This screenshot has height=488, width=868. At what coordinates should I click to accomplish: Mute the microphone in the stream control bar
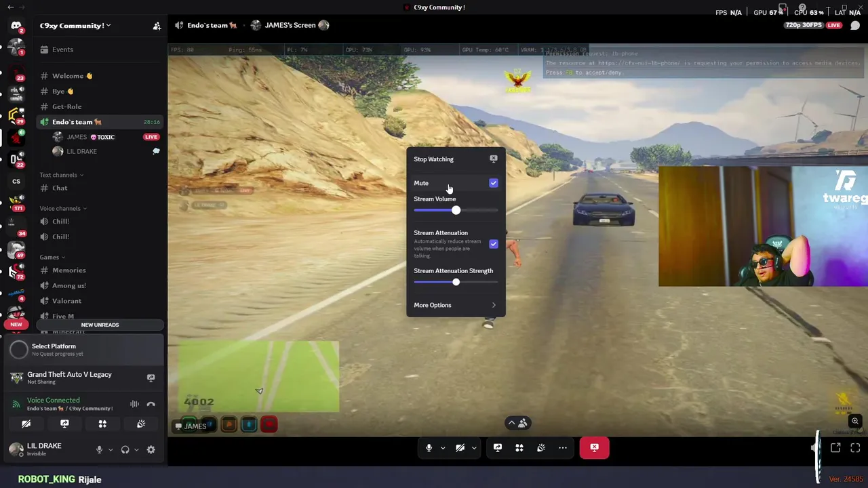429,447
